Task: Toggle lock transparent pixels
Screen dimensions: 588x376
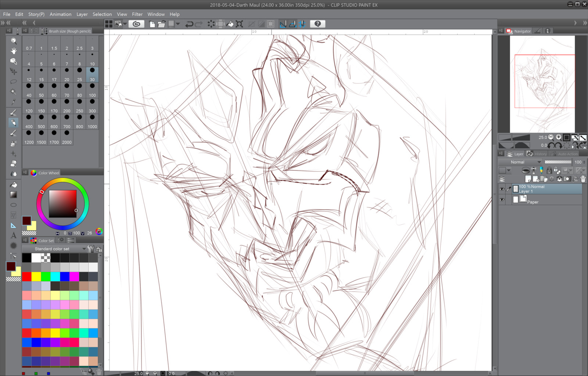Action: [557, 170]
